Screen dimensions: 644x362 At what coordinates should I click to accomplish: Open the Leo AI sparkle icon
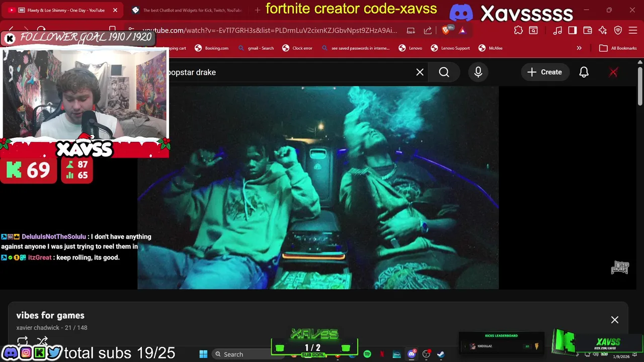point(603,30)
